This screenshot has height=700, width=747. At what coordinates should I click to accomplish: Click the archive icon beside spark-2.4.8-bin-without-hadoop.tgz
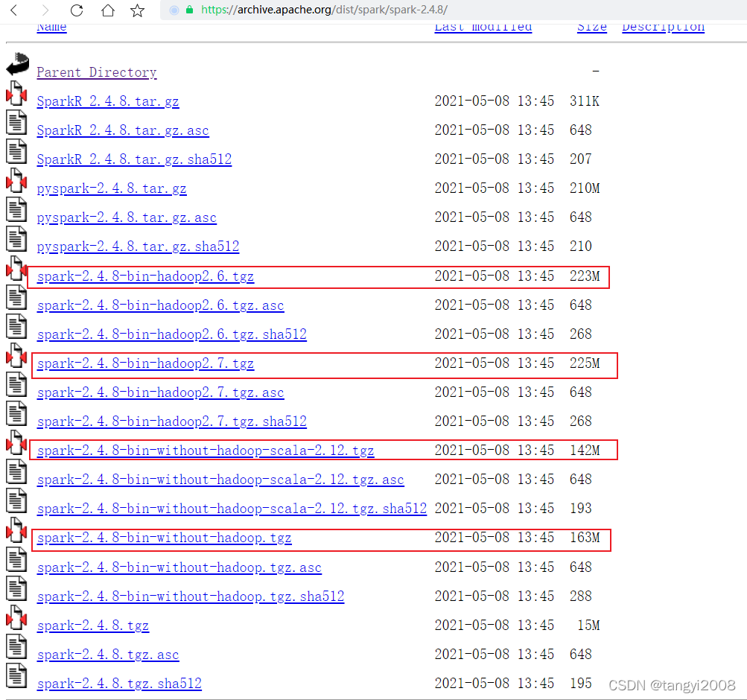tap(16, 529)
